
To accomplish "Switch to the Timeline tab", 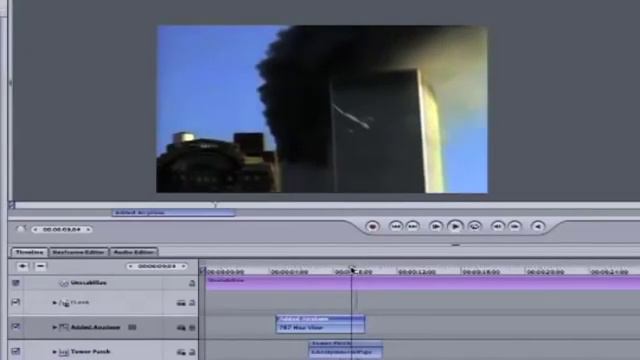I will pos(29,252).
